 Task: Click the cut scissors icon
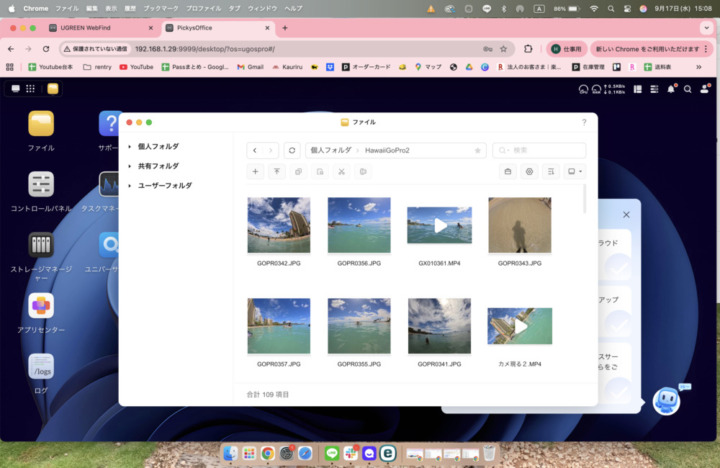pos(341,171)
